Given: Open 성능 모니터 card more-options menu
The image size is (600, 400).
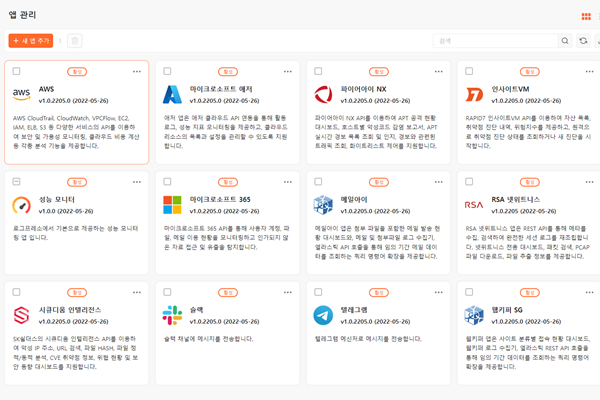Looking at the screenshot, I should (x=137, y=182).
